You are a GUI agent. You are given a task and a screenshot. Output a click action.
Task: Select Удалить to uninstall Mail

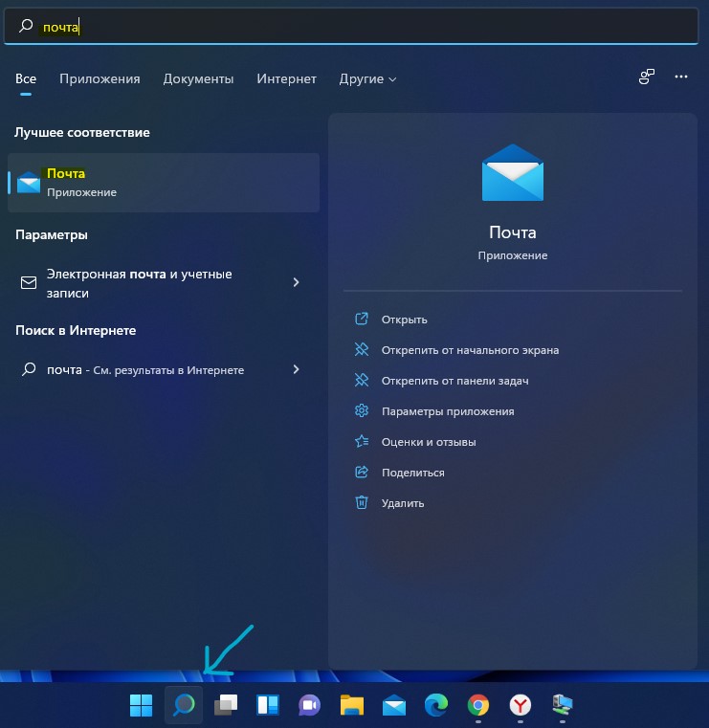tap(403, 503)
